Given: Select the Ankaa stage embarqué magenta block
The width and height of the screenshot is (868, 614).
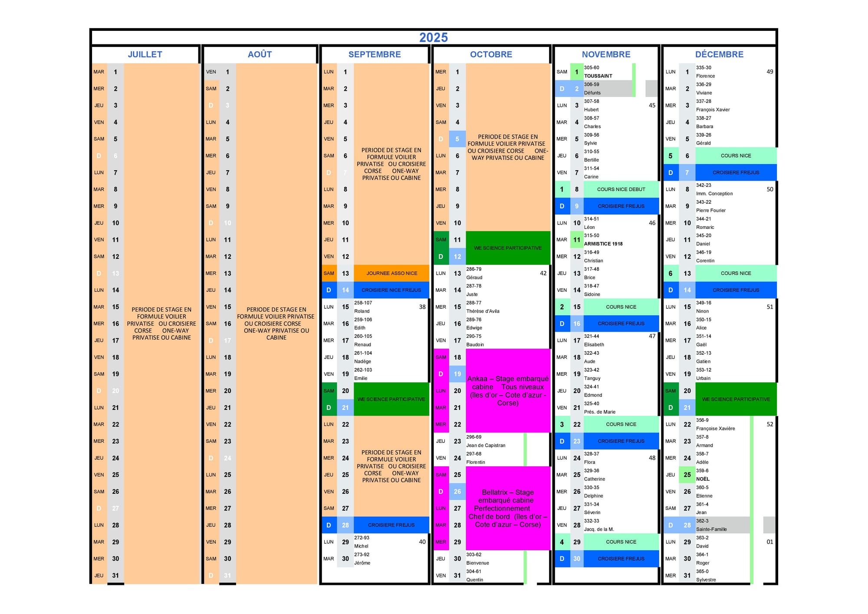Looking at the screenshot, I should pyautogui.click(x=507, y=390).
